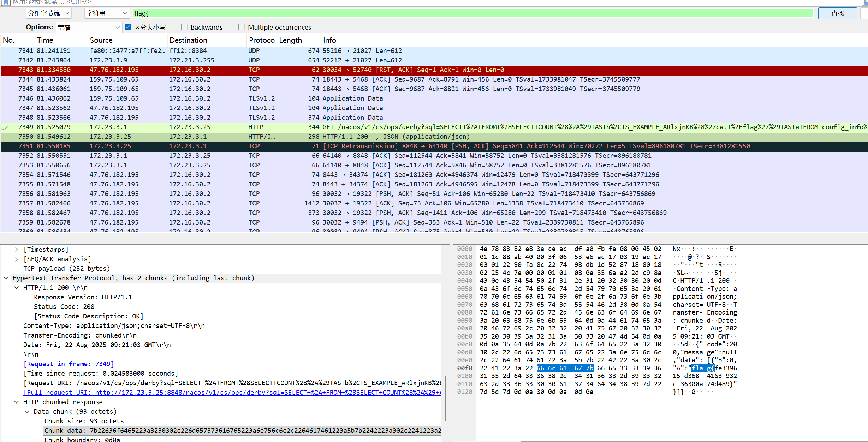Open the 宽窄 options dropdown

[89, 28]
